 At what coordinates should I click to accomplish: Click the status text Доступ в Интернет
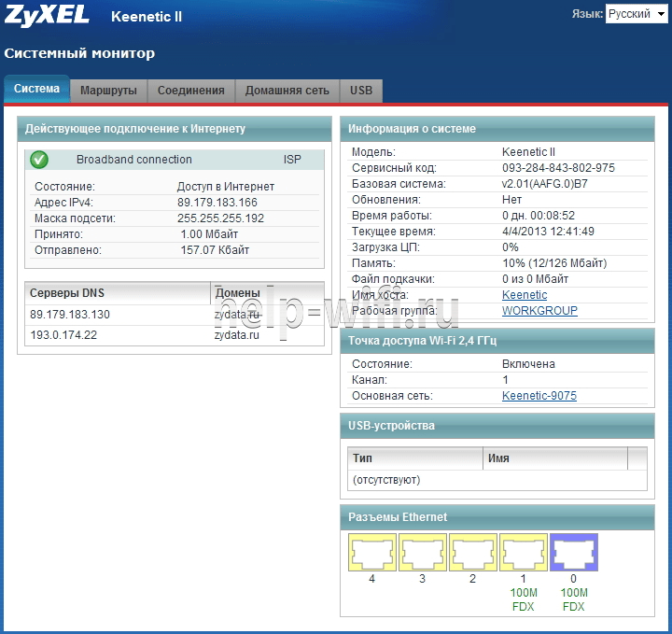click(x=226, y=187)
